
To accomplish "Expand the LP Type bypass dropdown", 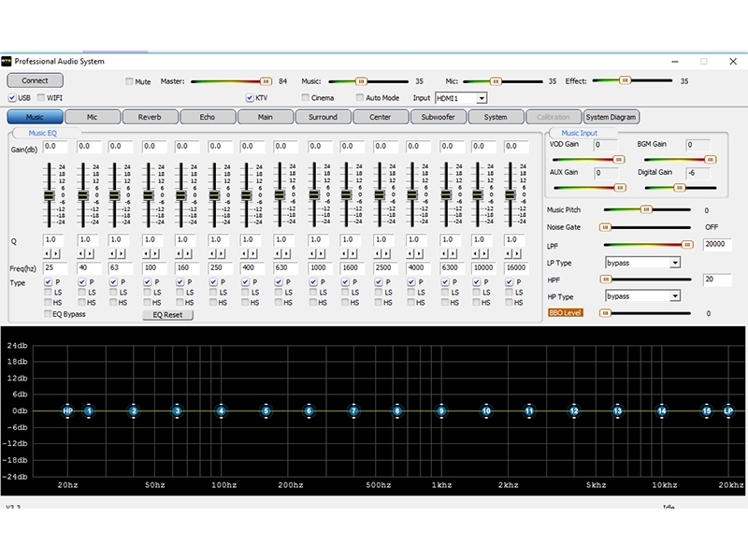I will pyautogui.click(x=674, y=263).
